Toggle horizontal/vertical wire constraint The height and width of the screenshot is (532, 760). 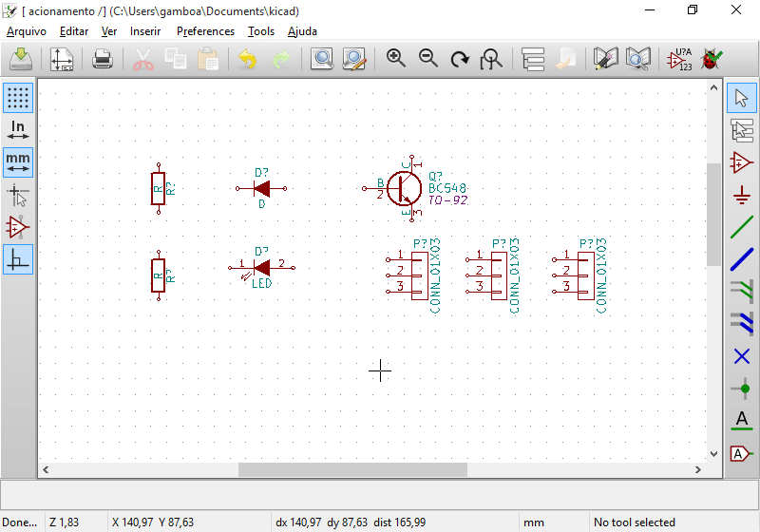pos(18,259)
